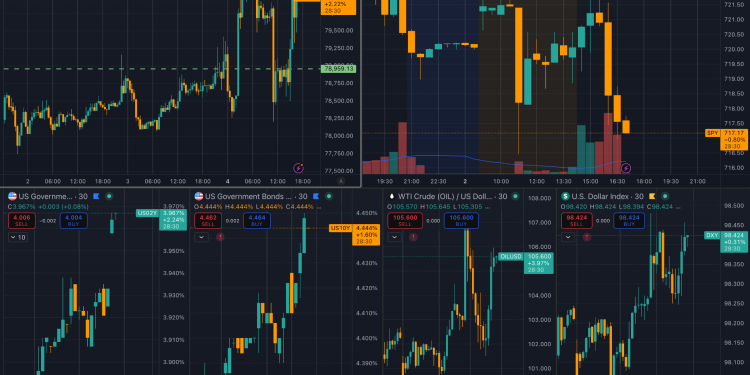
Task: Click the tallest red volume bar on the SPY chart
Action: click(608, 143)
